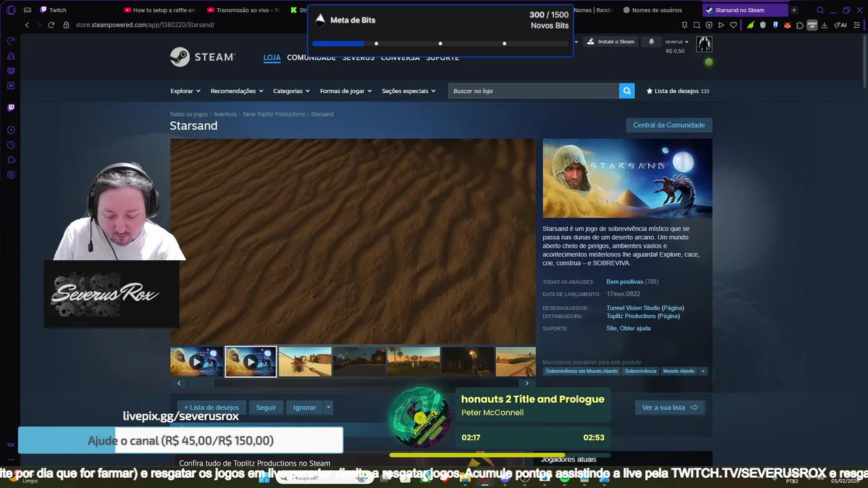This screenshot has width=868, height=488.
Task: Click Ver a sua lista button
Action: click(670, 407)
